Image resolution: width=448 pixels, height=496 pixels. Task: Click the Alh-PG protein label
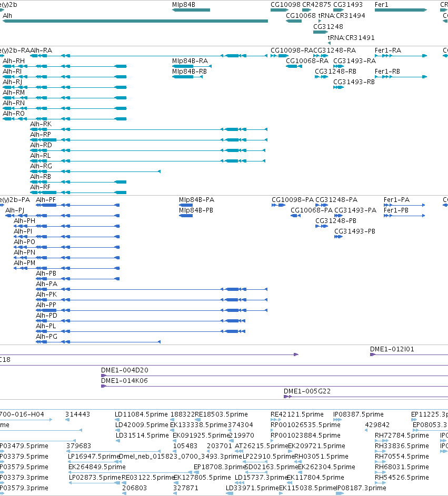(x=46, y=336)
